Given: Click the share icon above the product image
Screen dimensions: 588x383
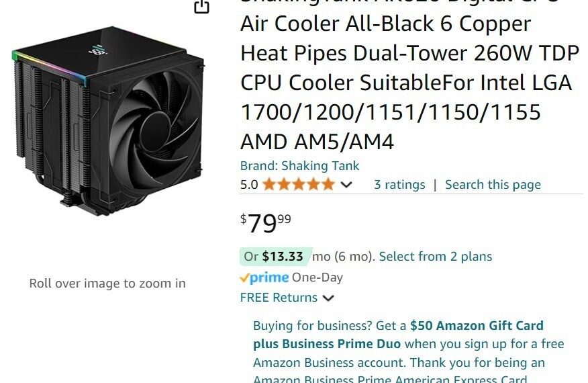Looking at the screenshot, I should (201, 7).
